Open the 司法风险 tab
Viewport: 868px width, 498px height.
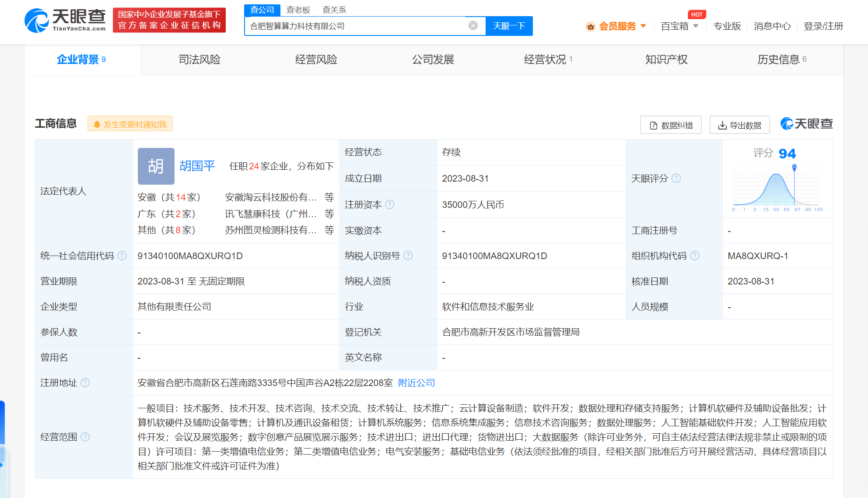(199, 60)
